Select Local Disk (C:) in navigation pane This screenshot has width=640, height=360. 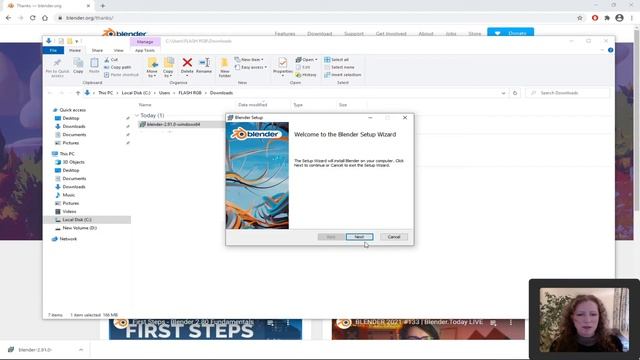(x=77, y=220)
